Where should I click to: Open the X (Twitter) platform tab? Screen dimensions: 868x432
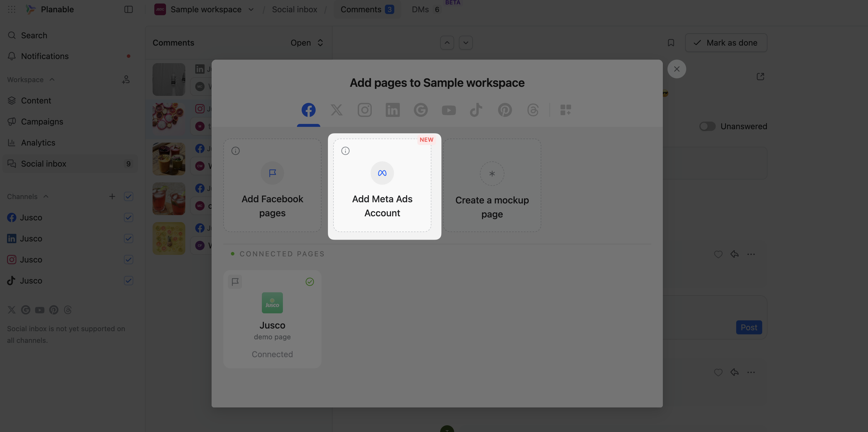click(336, 110)
